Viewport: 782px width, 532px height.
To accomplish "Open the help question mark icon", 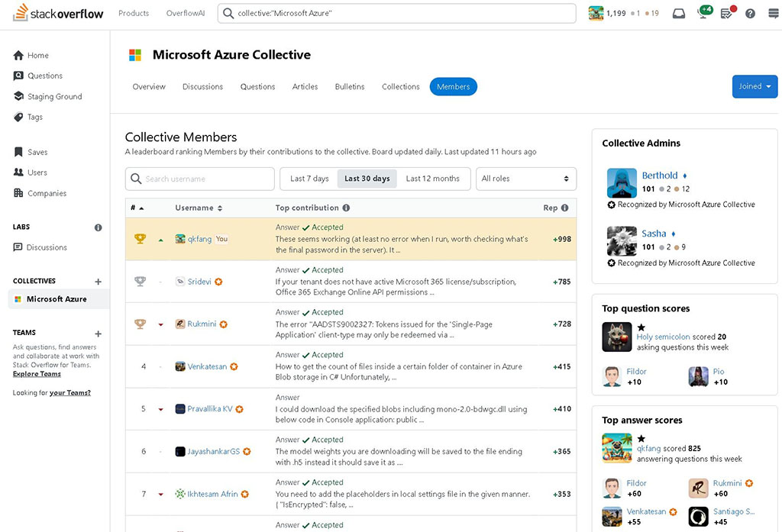I will tap(750, 14).
